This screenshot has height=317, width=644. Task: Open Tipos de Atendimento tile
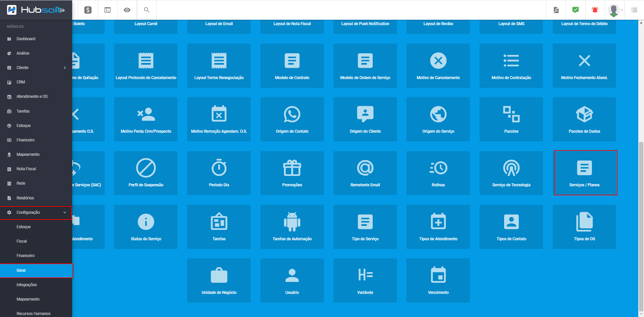438,227
